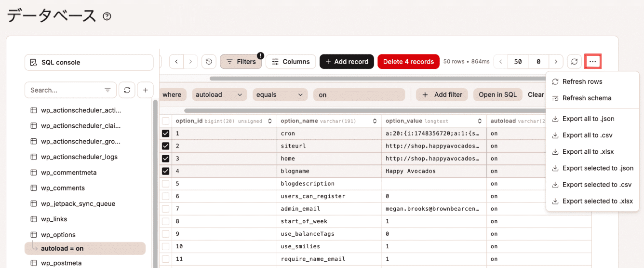Image resolution: width=644 pixels, height=268 pixels.
Task: Click the help question mark icon
Action: click(x=107, y=16)
